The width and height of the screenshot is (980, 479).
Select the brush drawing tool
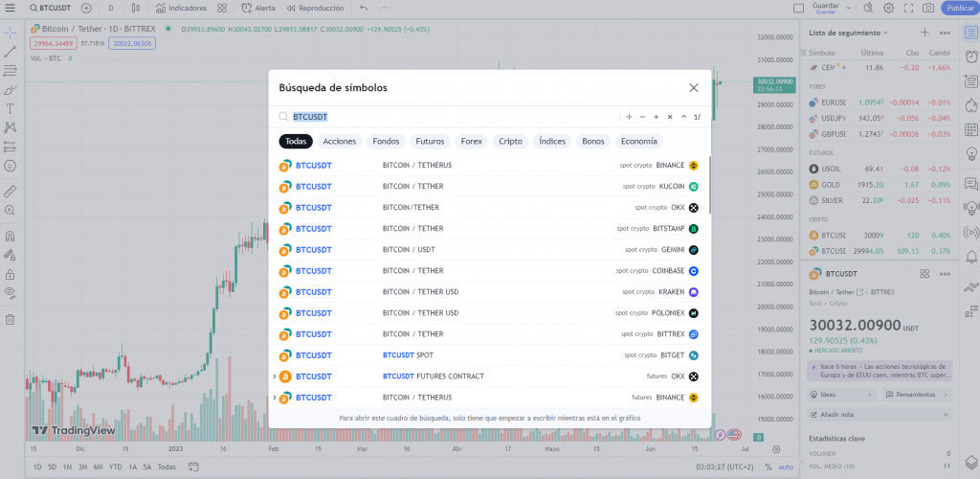click(x=10, y=89)
